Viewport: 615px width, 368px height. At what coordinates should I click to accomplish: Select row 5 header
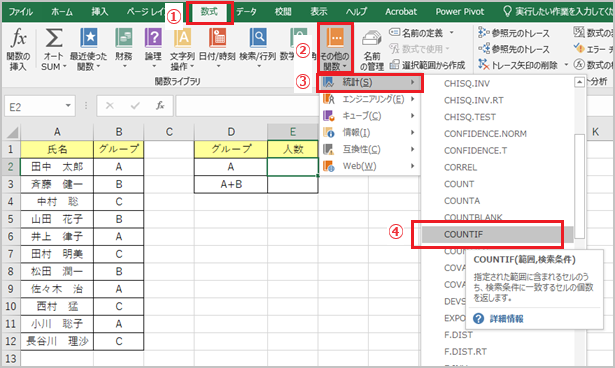(x=11, y=219)
